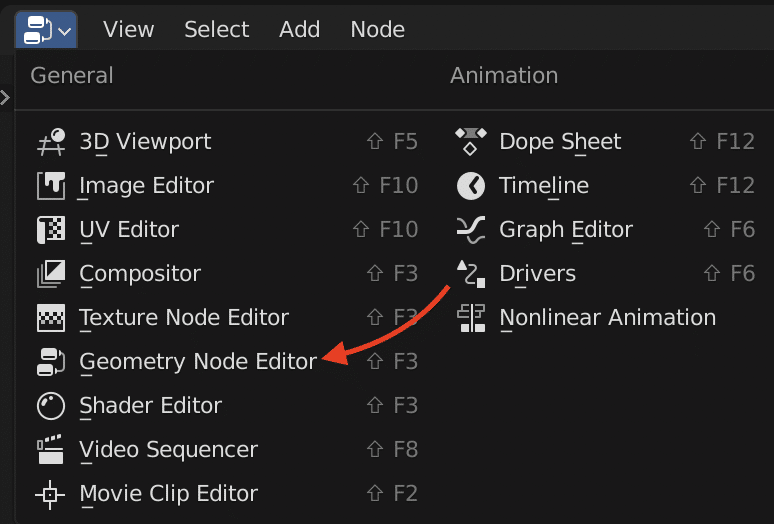Select the UV Editor checker icon

click(x=51, y=229)
